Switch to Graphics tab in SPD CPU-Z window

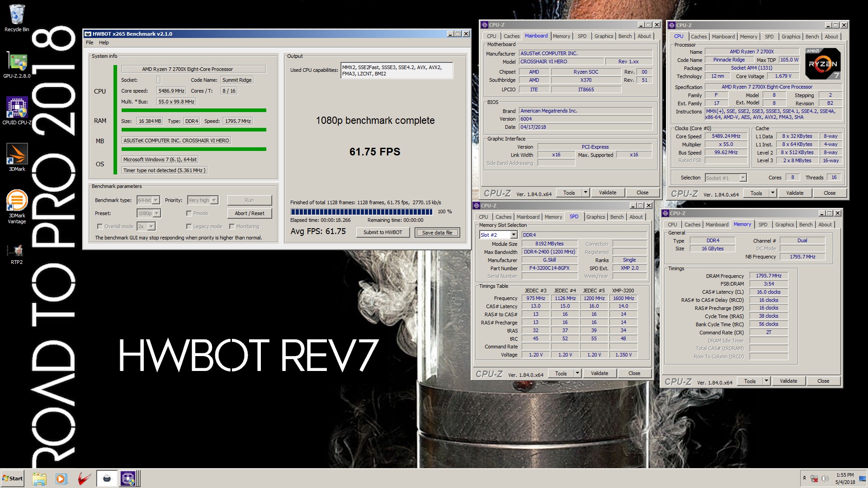[595, 217]
